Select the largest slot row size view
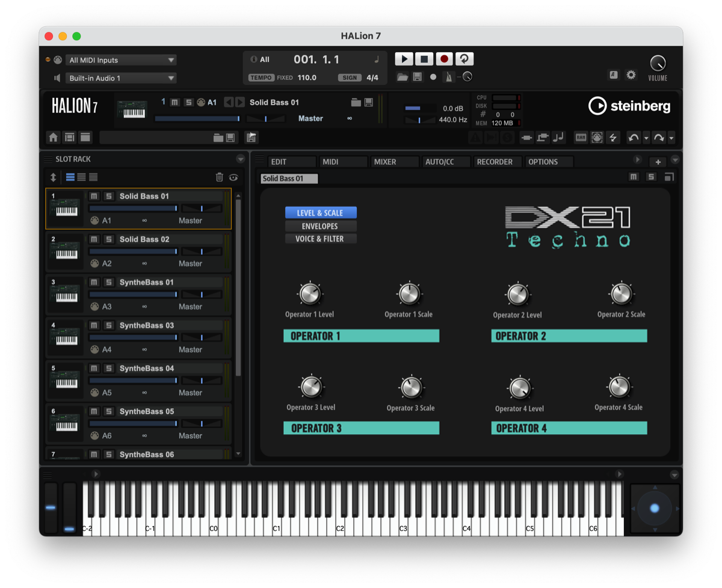This screenshot has height=588, width=722. 70,177
